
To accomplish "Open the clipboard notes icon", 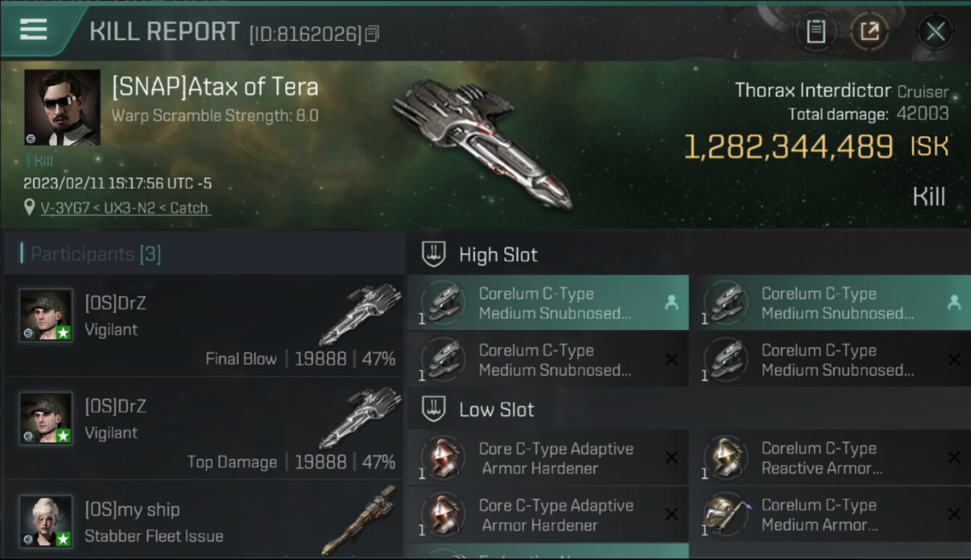I will pyautogui.click(x=816, y=31).
